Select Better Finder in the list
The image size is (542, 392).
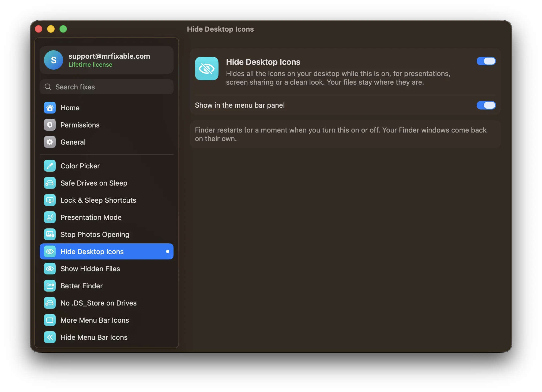[x=107, y=286]
